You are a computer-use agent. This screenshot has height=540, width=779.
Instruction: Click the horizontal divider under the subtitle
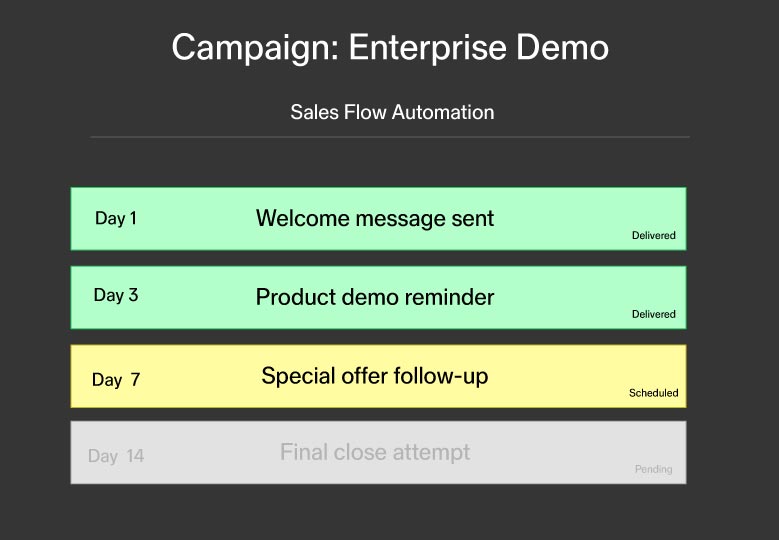[x=389, y=136]
